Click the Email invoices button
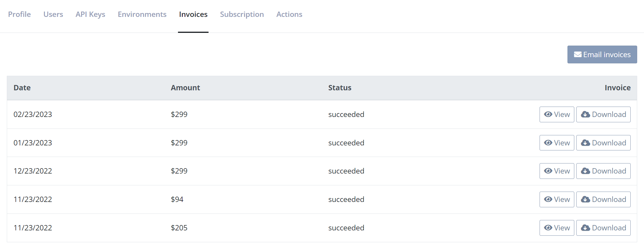This screenshot has height=252, width=644. (602, 54)
